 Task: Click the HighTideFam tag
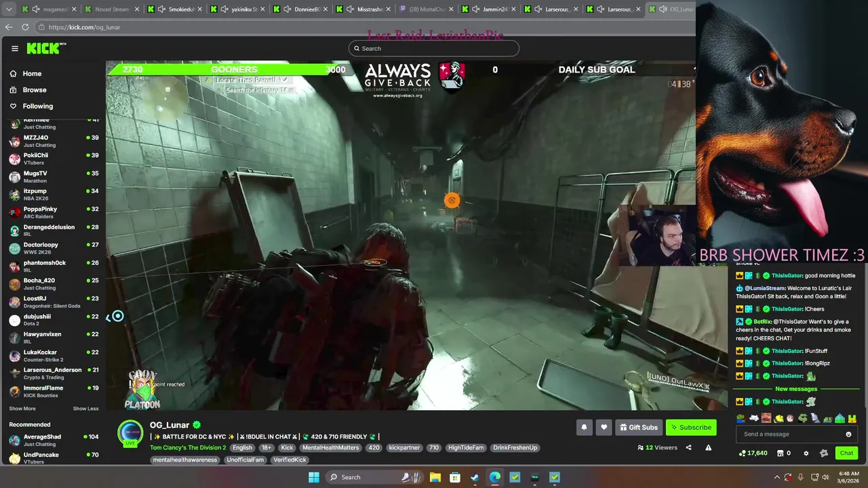click(x=466, y=448)
